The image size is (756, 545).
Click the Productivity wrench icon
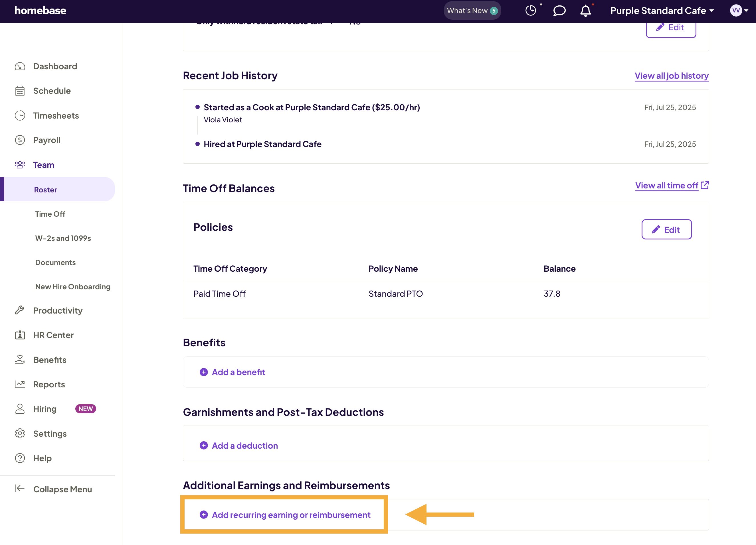pos(20,310)
